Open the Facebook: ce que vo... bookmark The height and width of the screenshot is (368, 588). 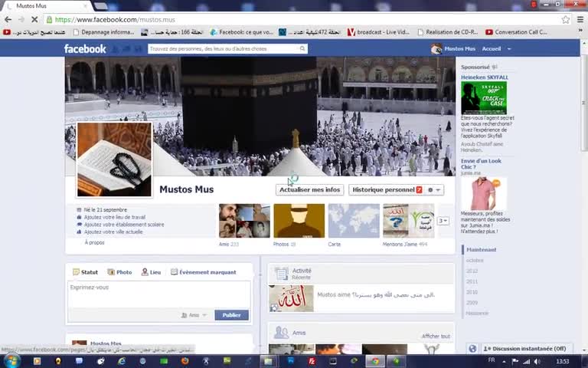pyautogui.click(x=242, y=32)
